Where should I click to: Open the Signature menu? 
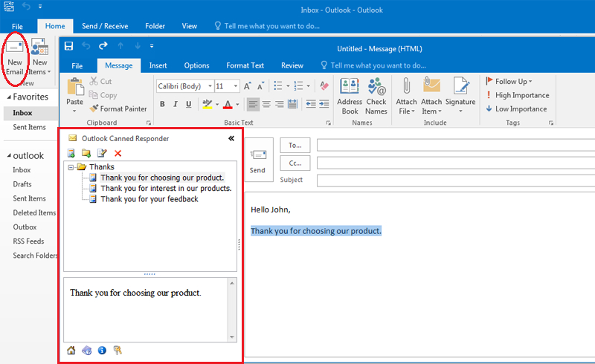click(460, 96)
